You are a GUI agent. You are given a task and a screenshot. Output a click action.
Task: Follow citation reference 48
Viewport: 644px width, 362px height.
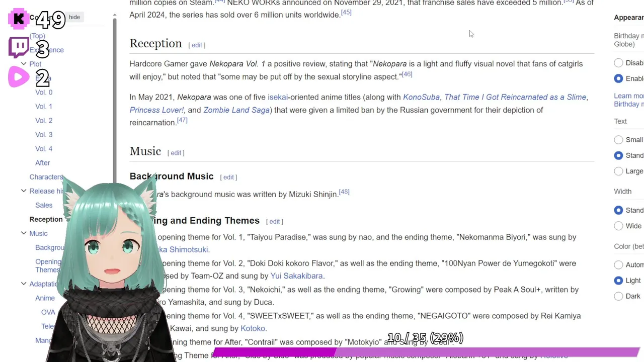(344, 192)
